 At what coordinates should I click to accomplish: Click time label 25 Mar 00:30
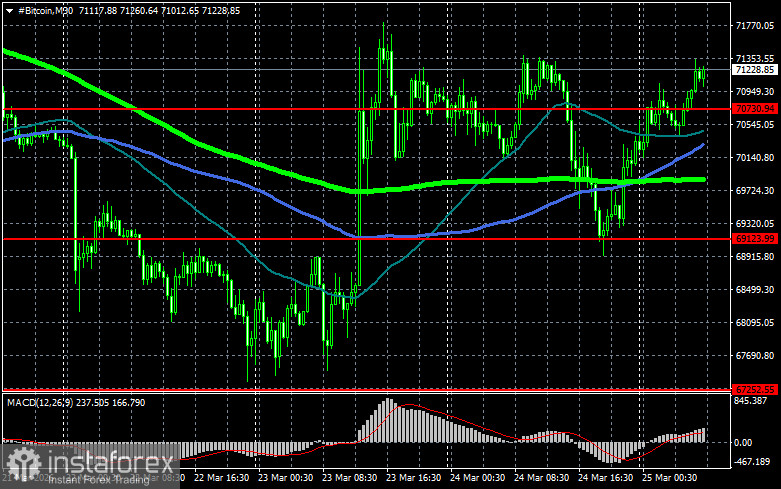669,478
